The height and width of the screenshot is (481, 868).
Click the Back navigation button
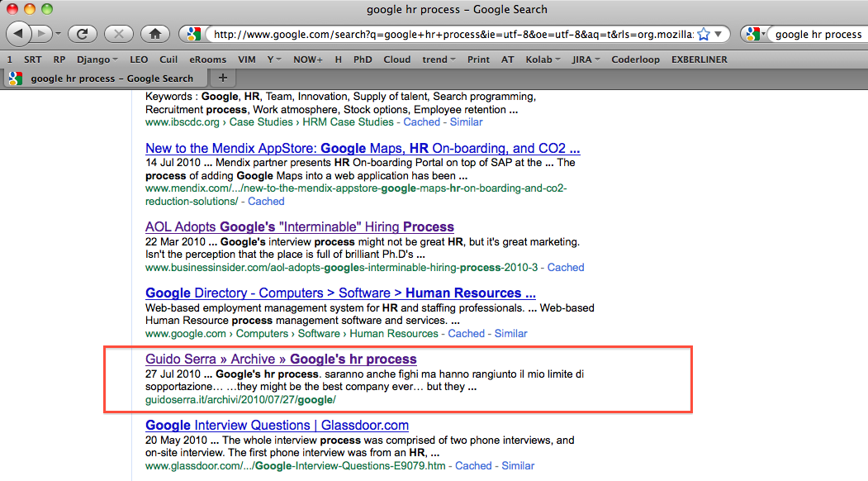tap(18, 34)
